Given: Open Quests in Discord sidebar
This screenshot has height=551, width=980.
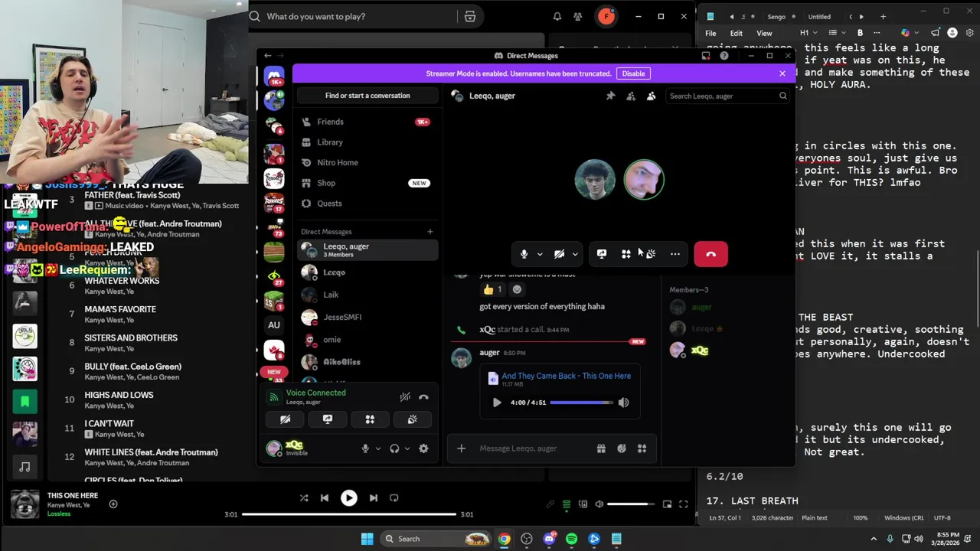Looking at the screenshot, I should pos(367,204).
